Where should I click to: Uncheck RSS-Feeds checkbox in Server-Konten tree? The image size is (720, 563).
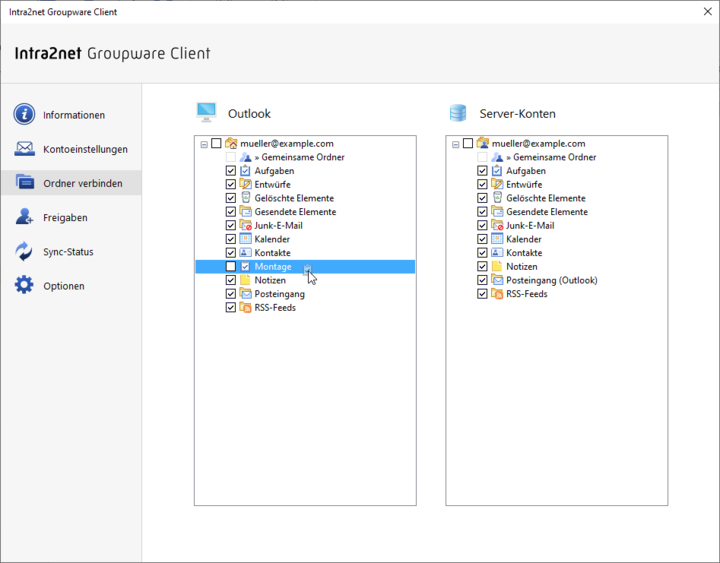[x=482, y=294]
